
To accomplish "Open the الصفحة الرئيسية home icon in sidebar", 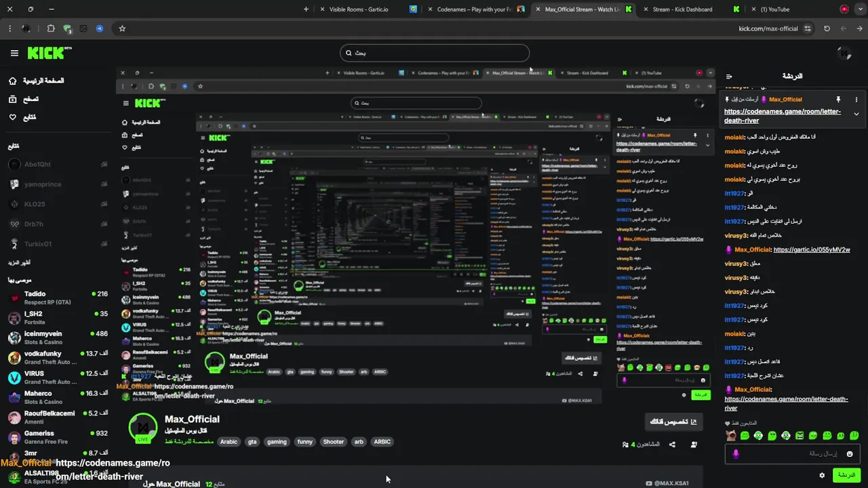I will point(12,81).
